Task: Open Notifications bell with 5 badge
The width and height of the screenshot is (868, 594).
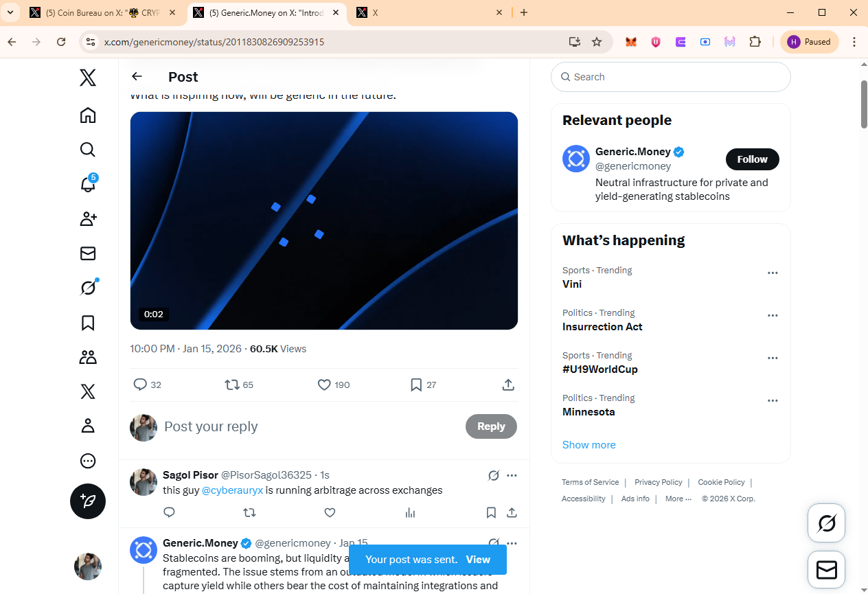Action: (88, 183)
